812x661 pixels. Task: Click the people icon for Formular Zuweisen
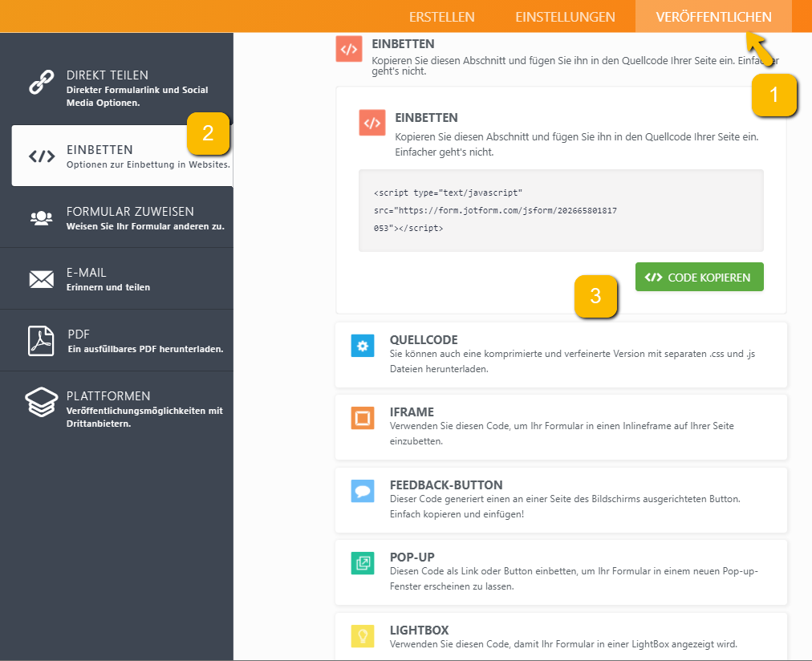coord(41,217)
